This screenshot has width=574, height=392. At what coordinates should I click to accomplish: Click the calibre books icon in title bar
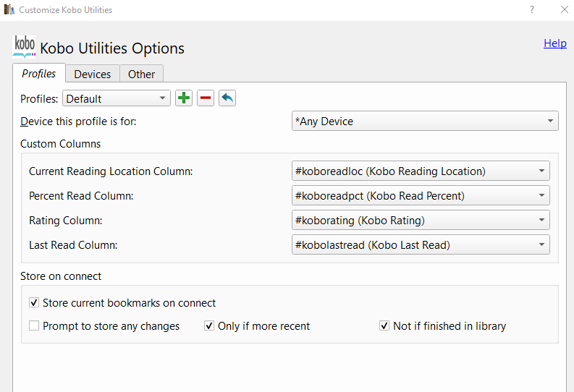[x=9, y=10]
